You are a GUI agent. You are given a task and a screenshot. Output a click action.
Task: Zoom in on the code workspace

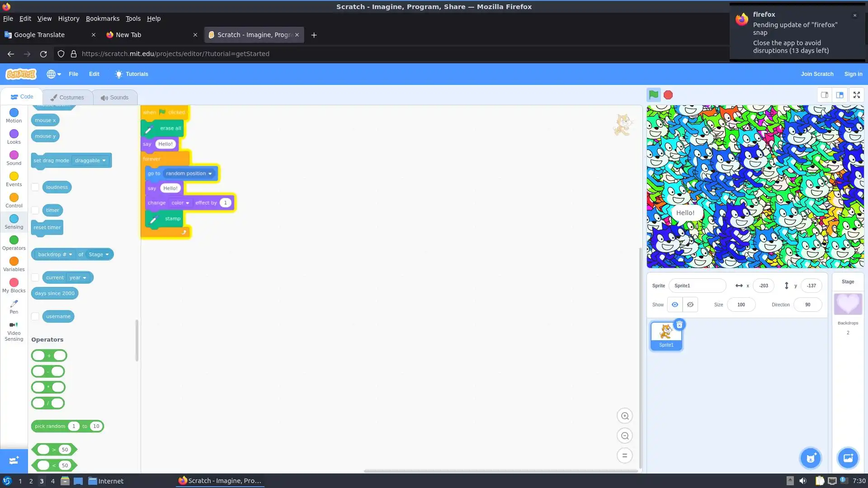(625, 416)
